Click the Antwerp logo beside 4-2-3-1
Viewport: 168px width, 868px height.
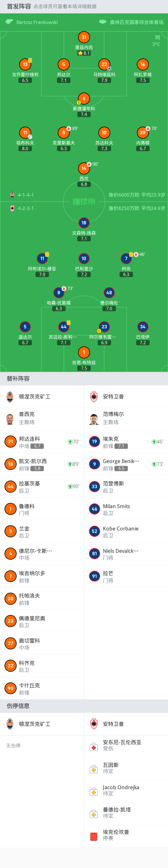point(12,208)
